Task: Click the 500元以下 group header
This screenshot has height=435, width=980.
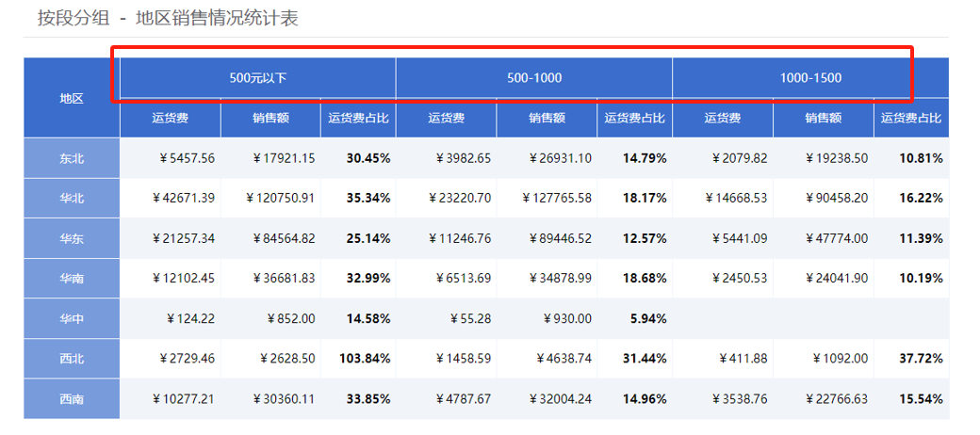Action: coord(258,78)
